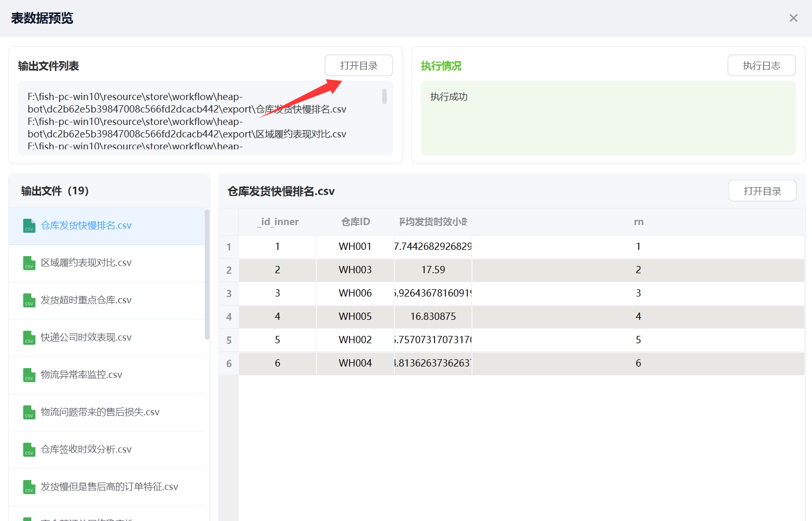Image resolution: width=812 pixels, height=521 pixels.
Task: Open directory from the output file list panel
Action: click(358, 66)
